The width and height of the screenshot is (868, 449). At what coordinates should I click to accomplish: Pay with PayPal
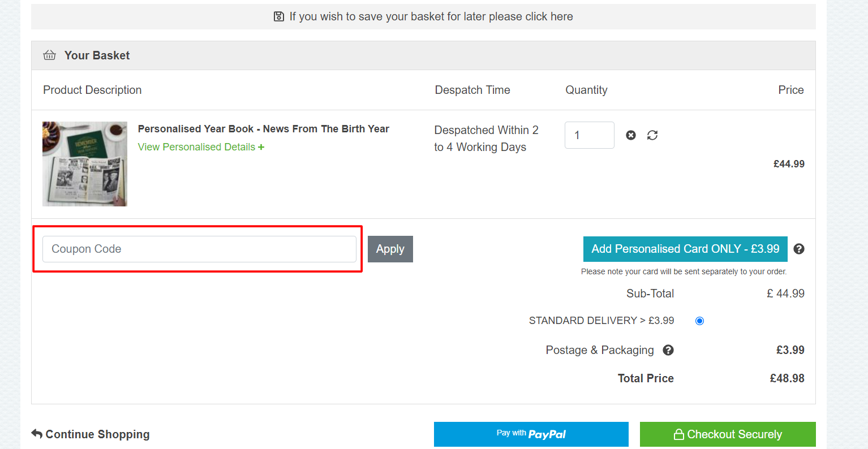tap(531, 434)
